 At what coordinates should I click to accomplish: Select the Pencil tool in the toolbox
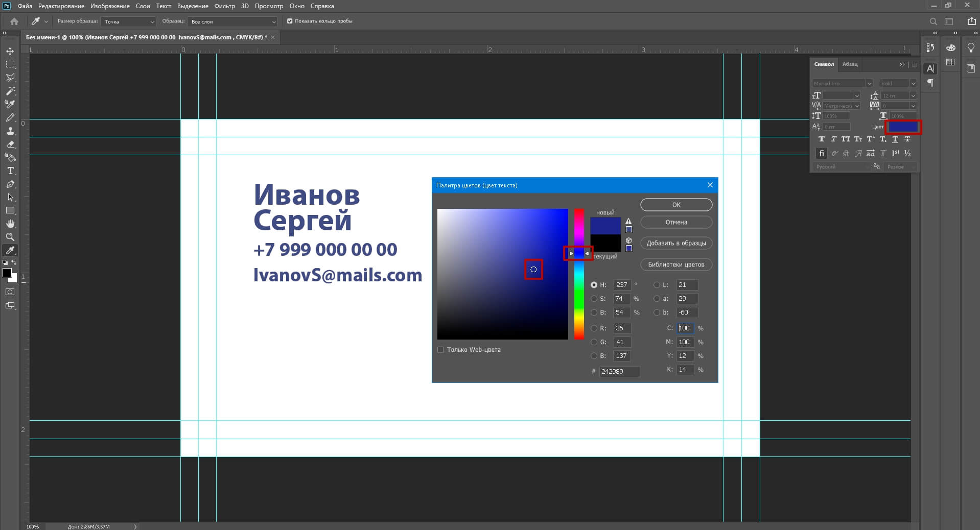pos(10,117)
